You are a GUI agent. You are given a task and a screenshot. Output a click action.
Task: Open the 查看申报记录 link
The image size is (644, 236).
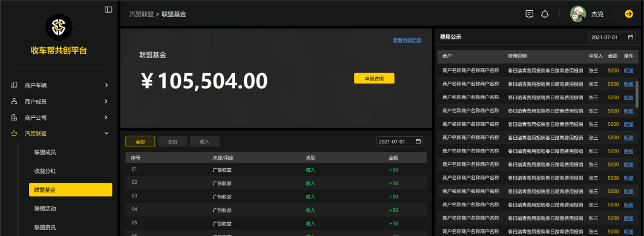[x=407, y=40]
